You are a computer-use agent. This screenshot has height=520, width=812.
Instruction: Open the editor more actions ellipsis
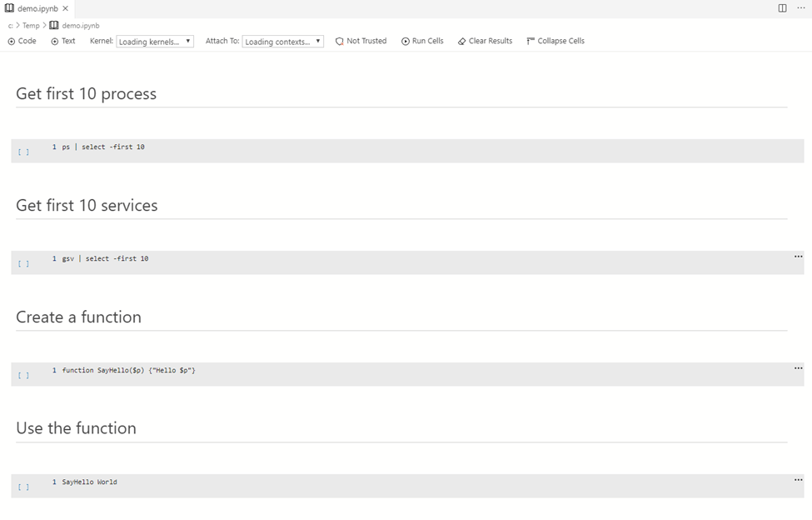(x=800, y=8)
